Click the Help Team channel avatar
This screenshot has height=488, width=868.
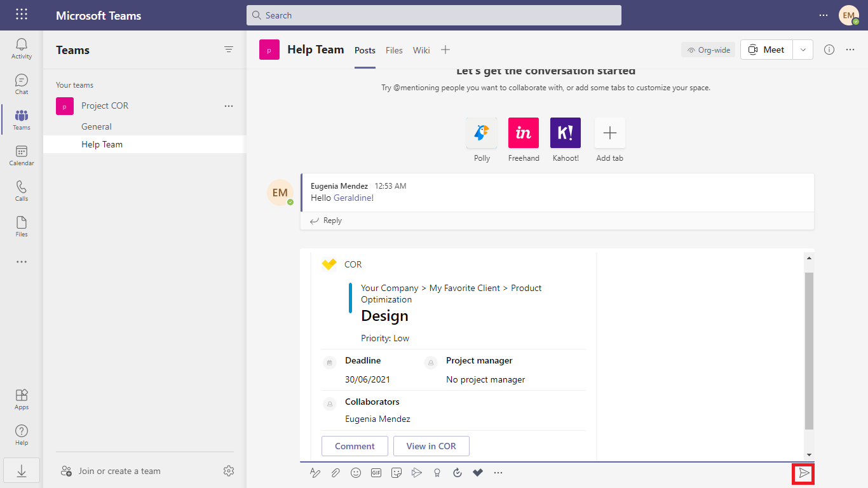(269, 50)
